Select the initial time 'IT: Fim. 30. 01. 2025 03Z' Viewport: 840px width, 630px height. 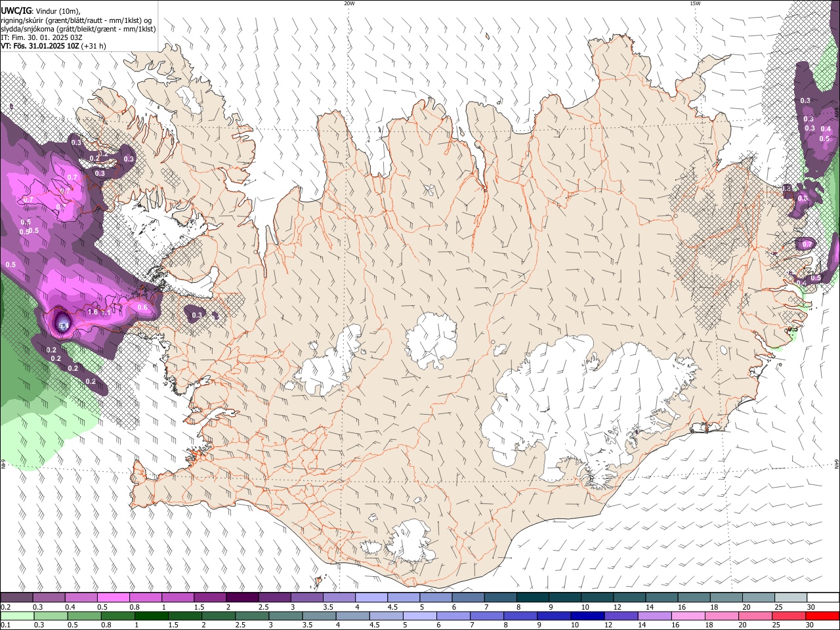click(x=41, y=37)
